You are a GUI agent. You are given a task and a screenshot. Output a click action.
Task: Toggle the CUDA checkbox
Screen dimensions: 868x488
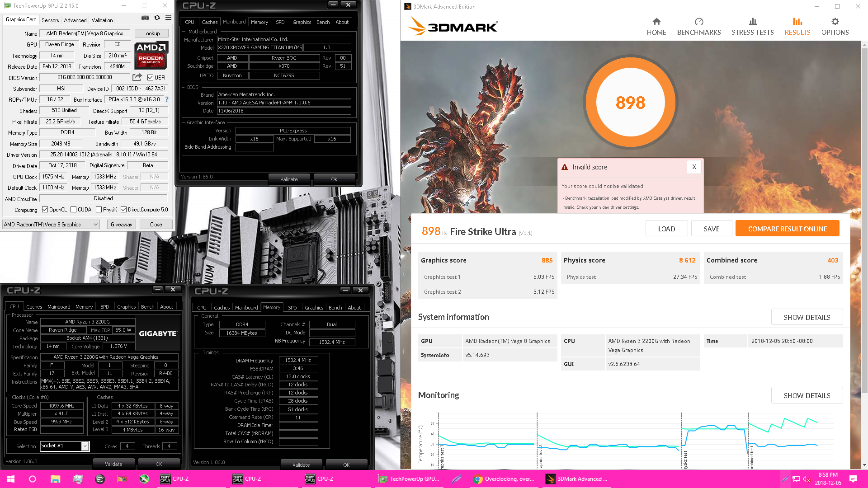click(73, 209)
